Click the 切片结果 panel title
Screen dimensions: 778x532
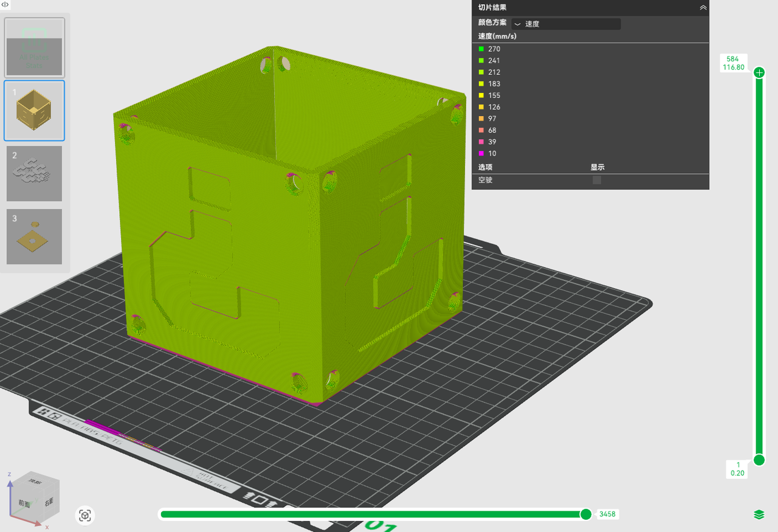coord(492,7)
